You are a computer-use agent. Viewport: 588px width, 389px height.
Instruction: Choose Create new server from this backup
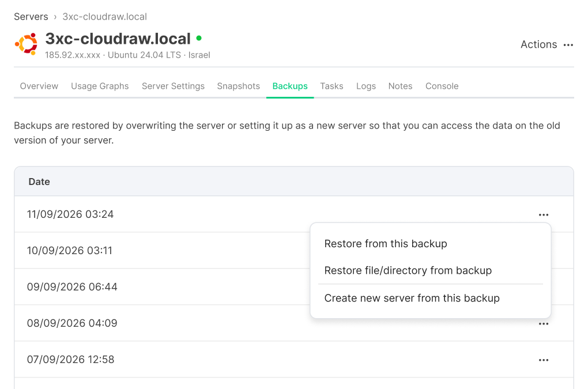412,299
